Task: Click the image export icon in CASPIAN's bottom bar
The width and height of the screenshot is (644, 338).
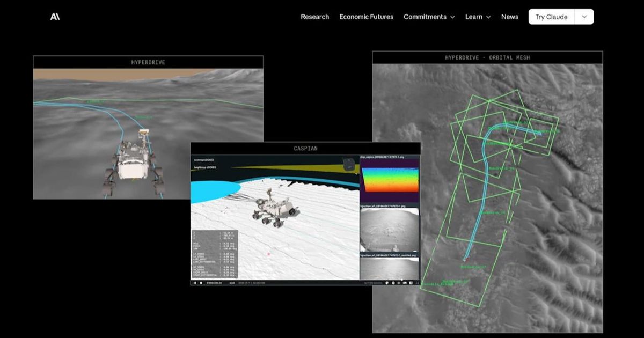Action: pyautogui.click(x=405, y=281)
